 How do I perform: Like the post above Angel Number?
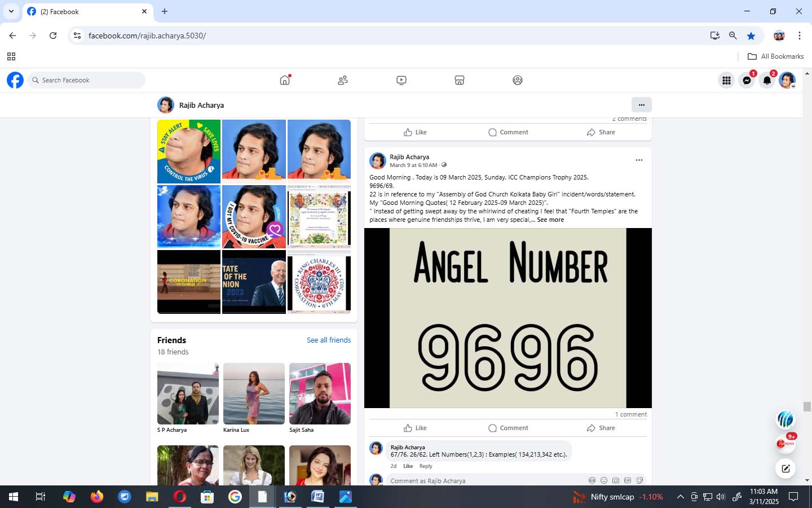tap(415, 132)
